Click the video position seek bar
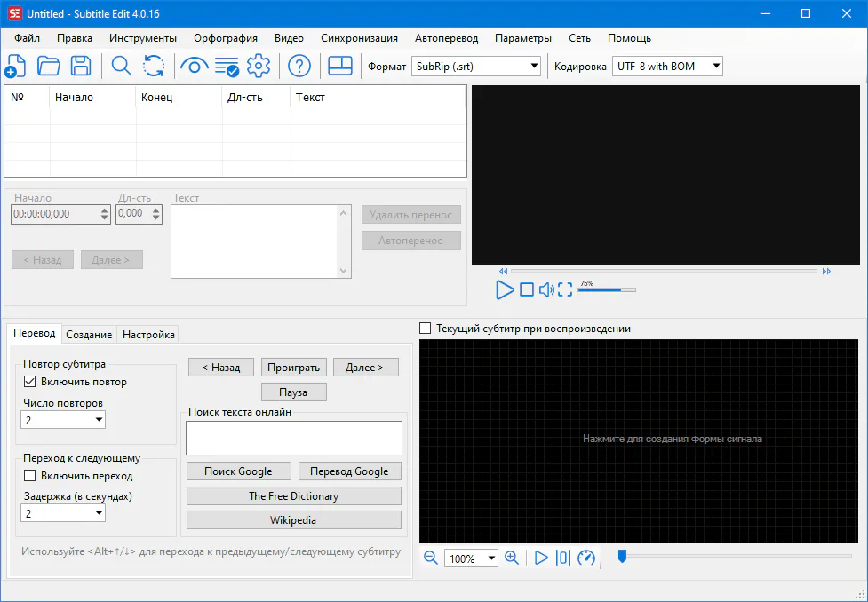Image resolution: width=868 pixels, height=602 pixels. tap(665, 271)
